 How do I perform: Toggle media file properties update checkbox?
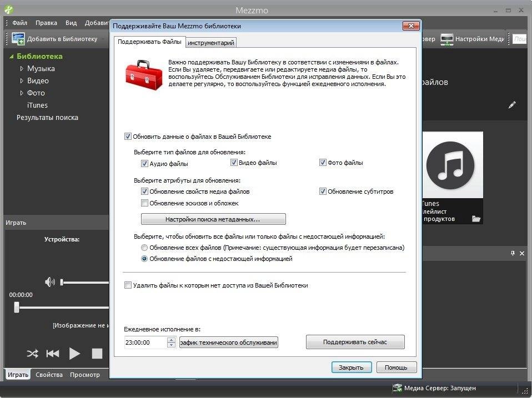point(144,191)
